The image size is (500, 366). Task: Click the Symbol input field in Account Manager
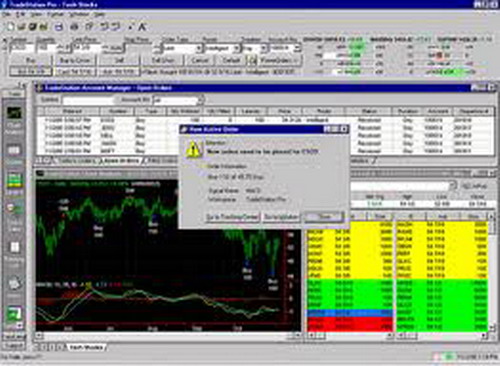[x=88, y=100]
